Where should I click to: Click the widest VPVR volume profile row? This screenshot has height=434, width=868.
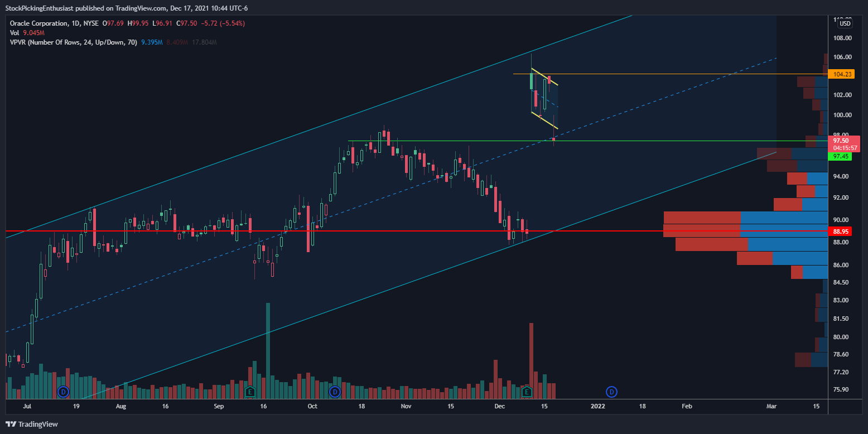[x=745, y=231]
